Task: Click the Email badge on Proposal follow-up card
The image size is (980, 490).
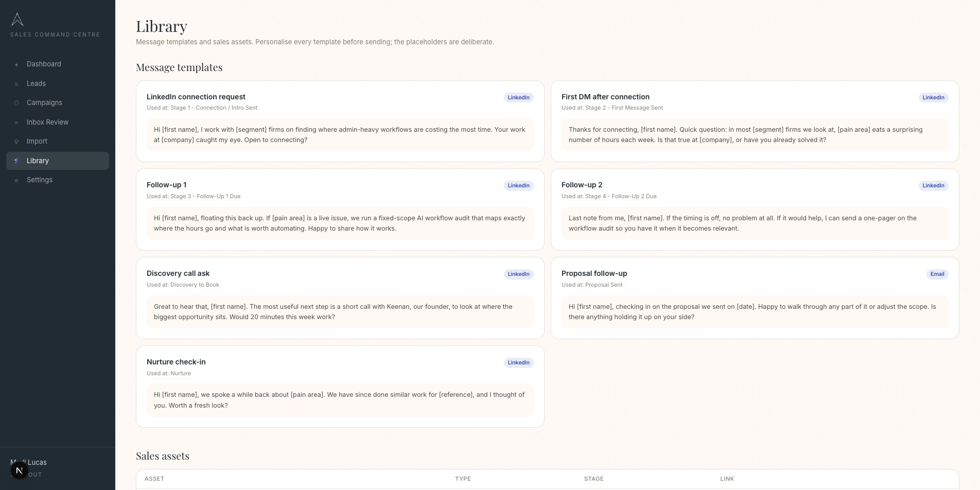Action: coord(937,274)
